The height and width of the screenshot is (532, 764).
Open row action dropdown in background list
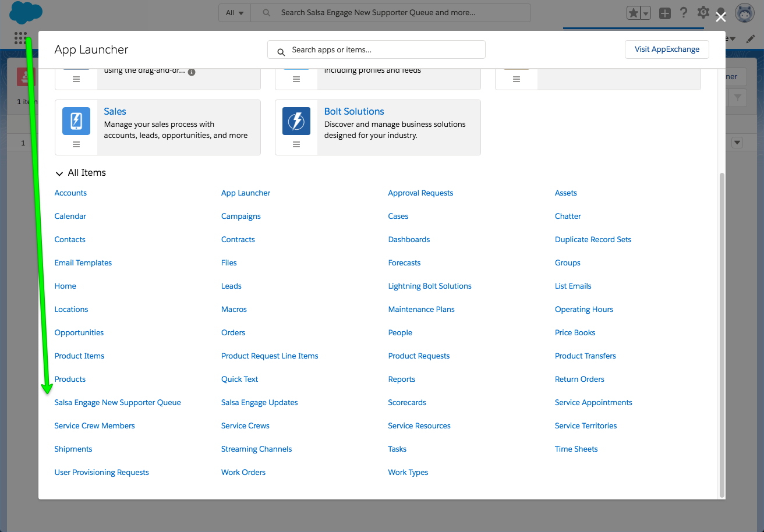tap(737, 143)
